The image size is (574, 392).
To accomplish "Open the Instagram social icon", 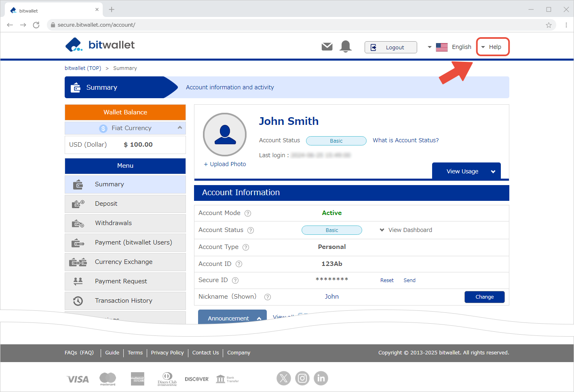I will click(x=302, y=378).
